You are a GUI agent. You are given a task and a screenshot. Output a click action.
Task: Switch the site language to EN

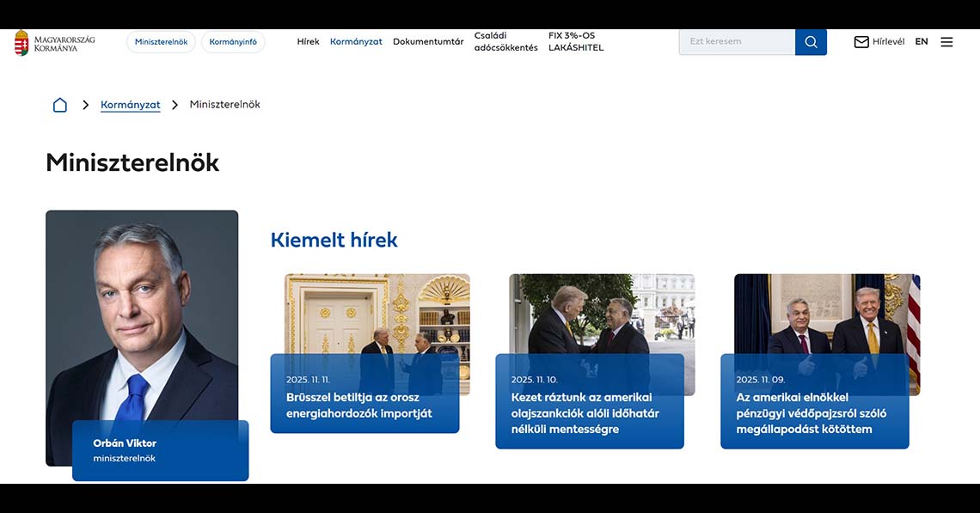coord(921,40)
